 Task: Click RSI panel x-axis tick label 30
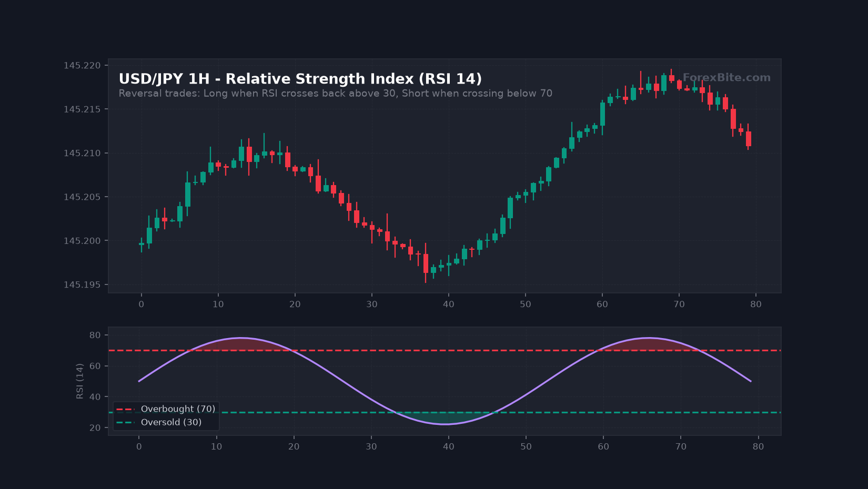[x=371, y=447]
